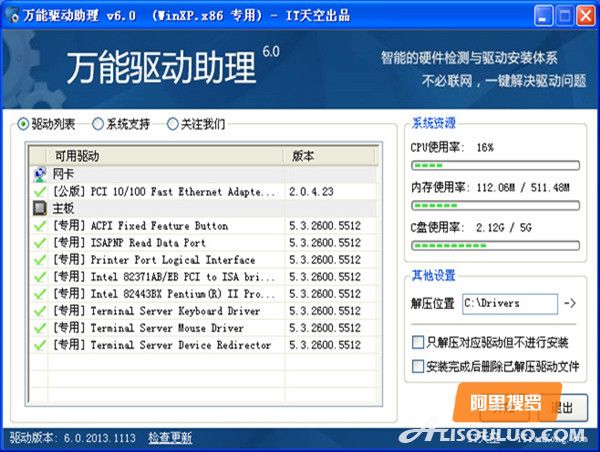Click checkmark beside Intel 82371AB/EB PCI to ISA
This screenshot has width=600, height=452.
(x=40, y=277)
